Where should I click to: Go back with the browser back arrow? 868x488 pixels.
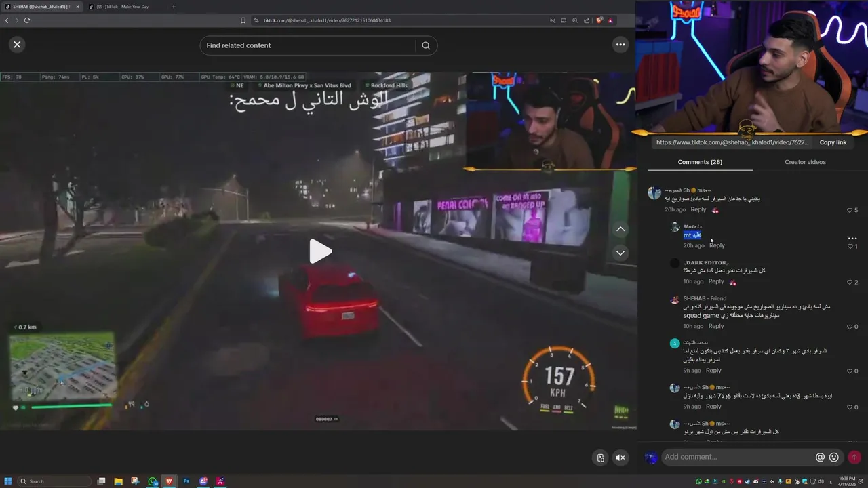tap(7, 20)
